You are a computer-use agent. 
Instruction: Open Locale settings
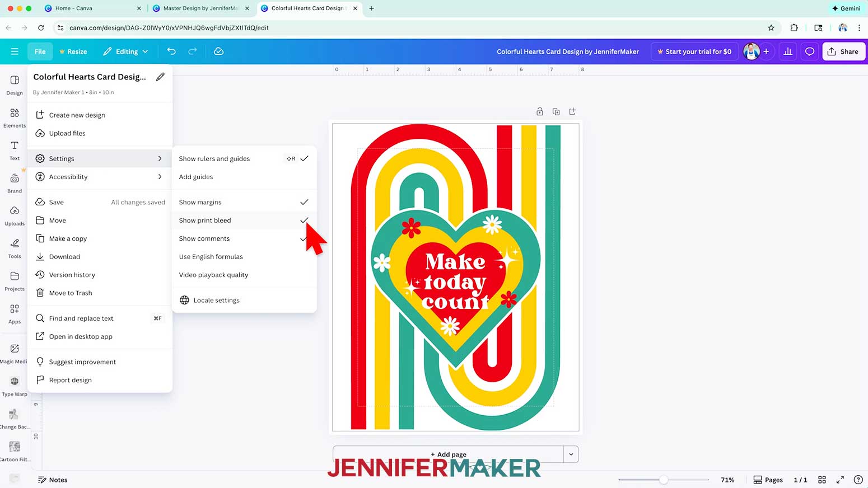click(244, 300)
